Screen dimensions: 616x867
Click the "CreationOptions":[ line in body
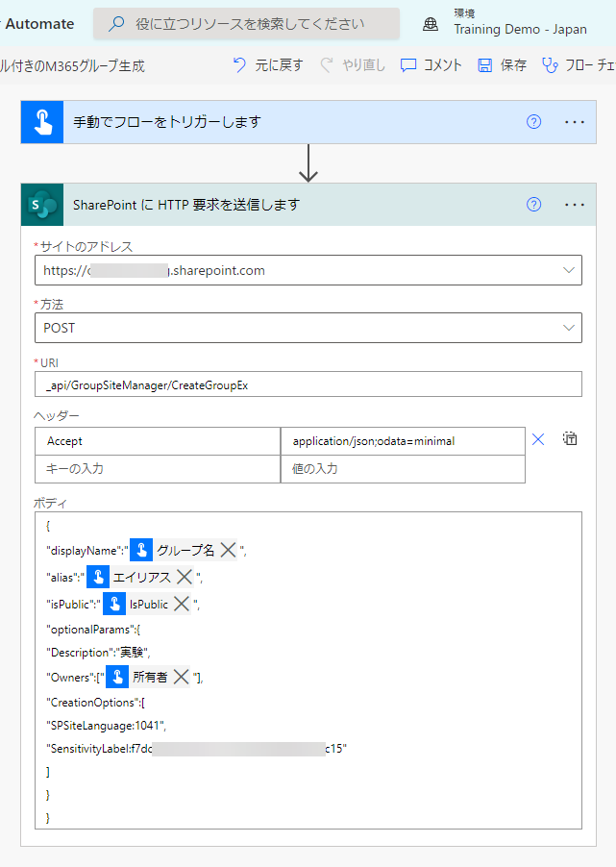click(96, 703)
